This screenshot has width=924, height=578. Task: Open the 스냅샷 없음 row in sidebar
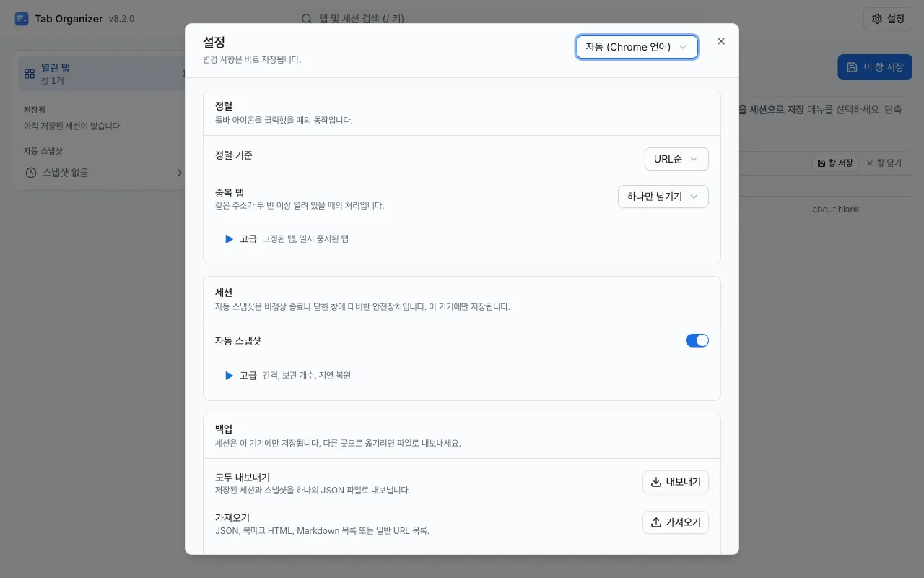coord(103,173)
